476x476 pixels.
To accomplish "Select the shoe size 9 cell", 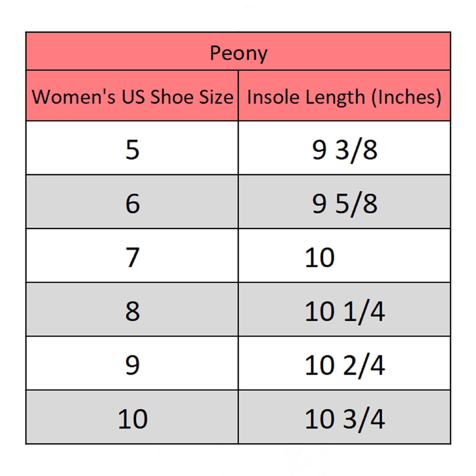I will 133,365.
